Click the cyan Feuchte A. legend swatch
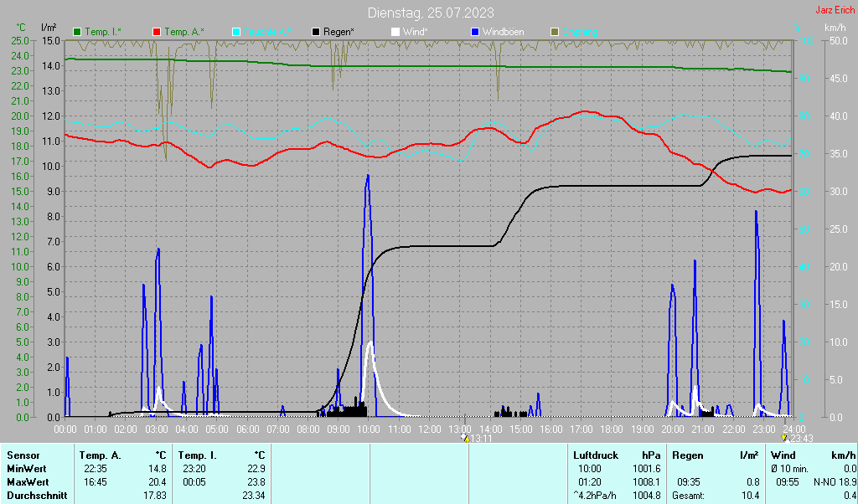Viewport: 858px width, 504px height. tap(236, 33)
